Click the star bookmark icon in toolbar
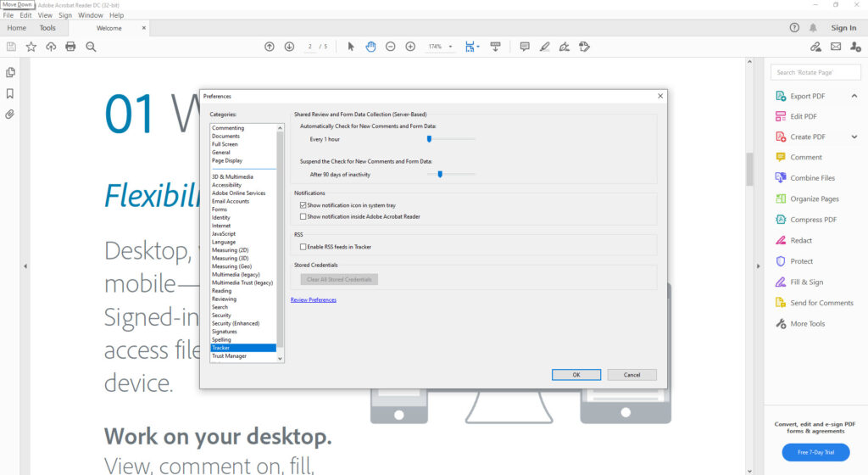This screenshot has height=475, width=868. click(x=31, y=47)
